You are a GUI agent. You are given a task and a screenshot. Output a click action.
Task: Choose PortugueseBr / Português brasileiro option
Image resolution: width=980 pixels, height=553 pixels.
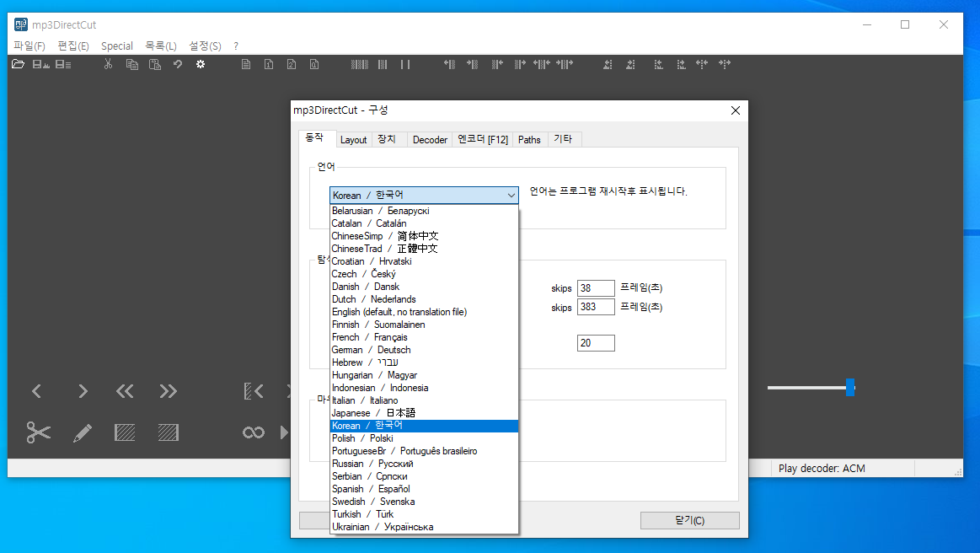424,451
